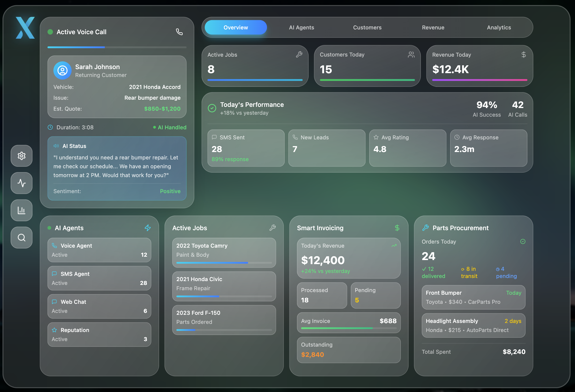This screenshot has width=575, height=392.
Task: Click the lightning bolt icon in AI Agents
Action: pos(148,228)
